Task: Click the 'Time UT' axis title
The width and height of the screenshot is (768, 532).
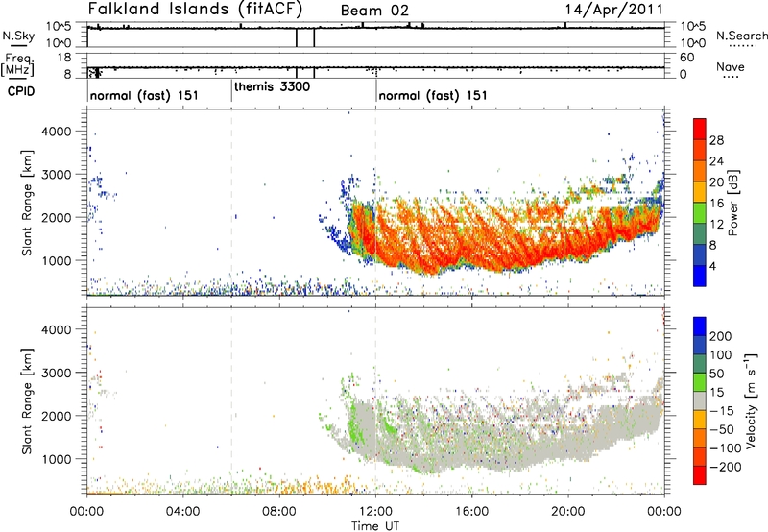Action: (375, 526)
